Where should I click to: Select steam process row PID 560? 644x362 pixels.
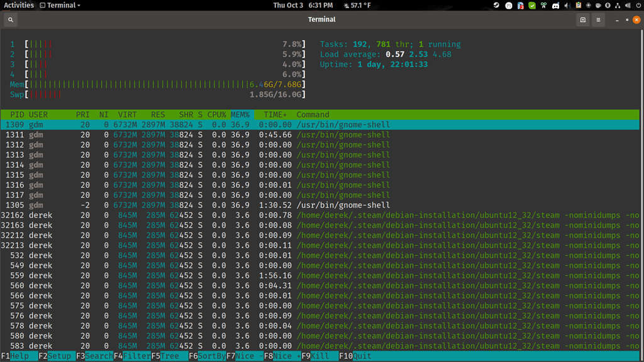(320, 286)
